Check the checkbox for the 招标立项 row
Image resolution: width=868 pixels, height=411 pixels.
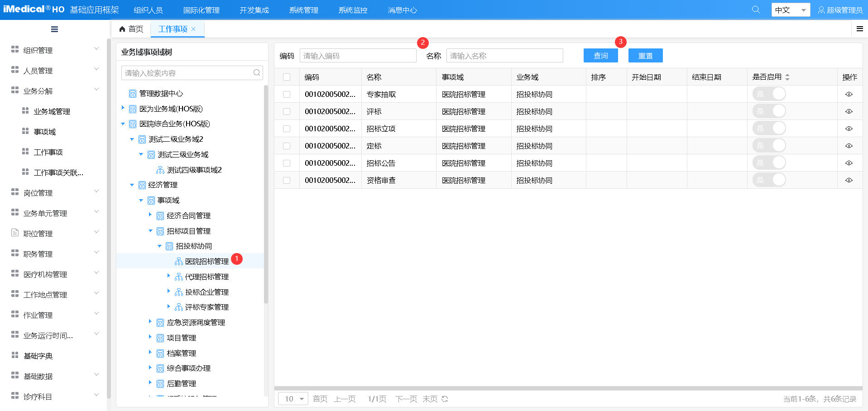pyautogui.click(x=287, y=128)
